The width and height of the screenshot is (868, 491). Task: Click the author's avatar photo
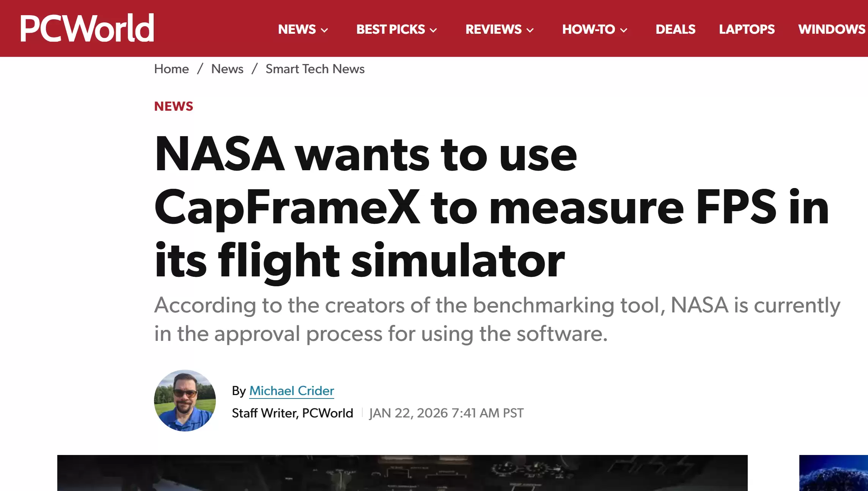coord(185,400)
